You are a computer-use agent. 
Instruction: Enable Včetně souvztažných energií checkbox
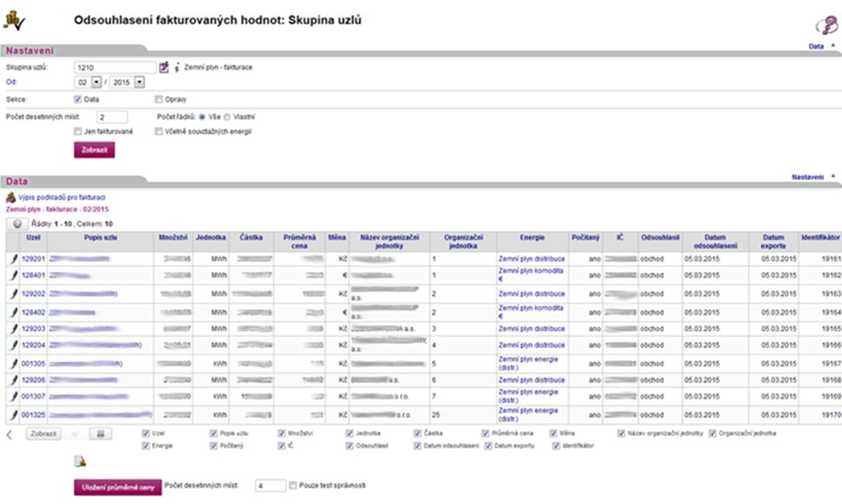point(158,131)
